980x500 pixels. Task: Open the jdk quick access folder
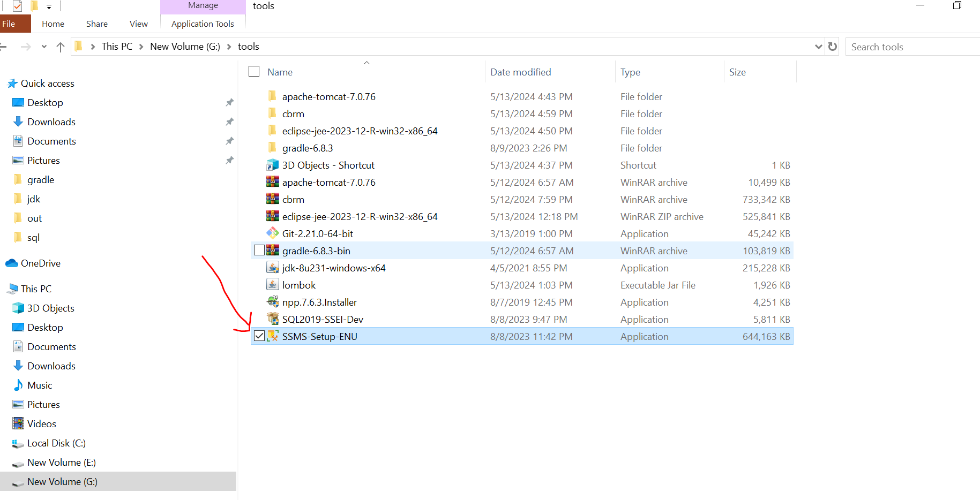(x=34, y=199)
